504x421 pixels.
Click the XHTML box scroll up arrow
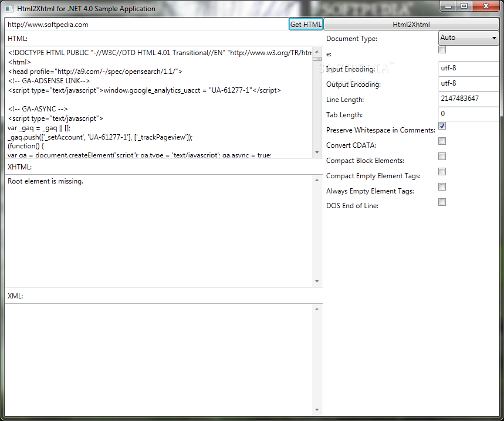tap(317, 180)
